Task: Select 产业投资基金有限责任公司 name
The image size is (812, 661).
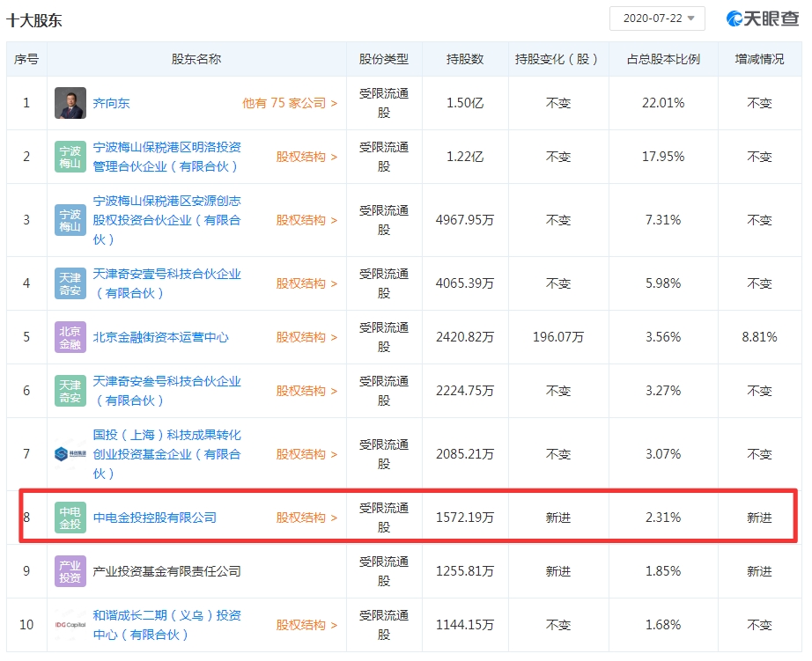Action: click(x=166, y=571)
